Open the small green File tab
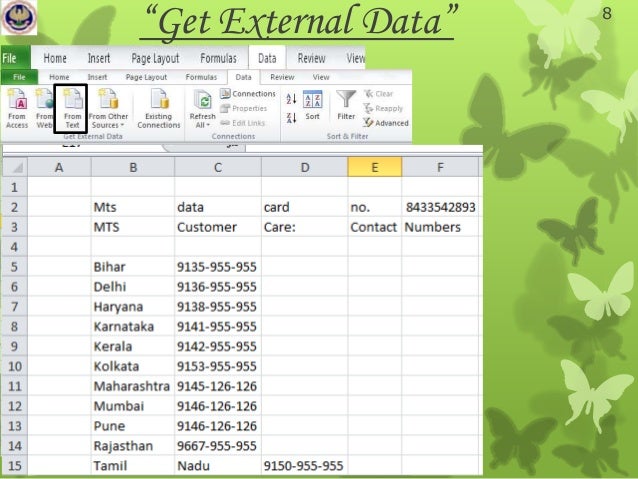638x479 pixels. (19, 77)
